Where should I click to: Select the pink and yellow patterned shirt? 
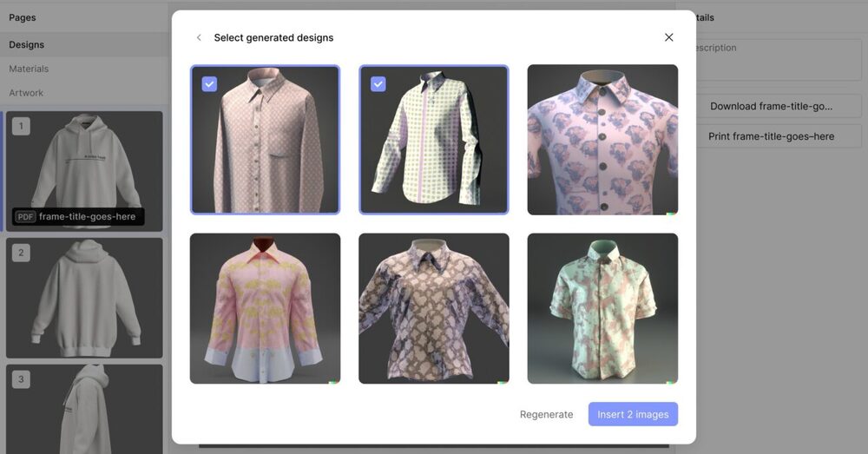tap(265, 308)
